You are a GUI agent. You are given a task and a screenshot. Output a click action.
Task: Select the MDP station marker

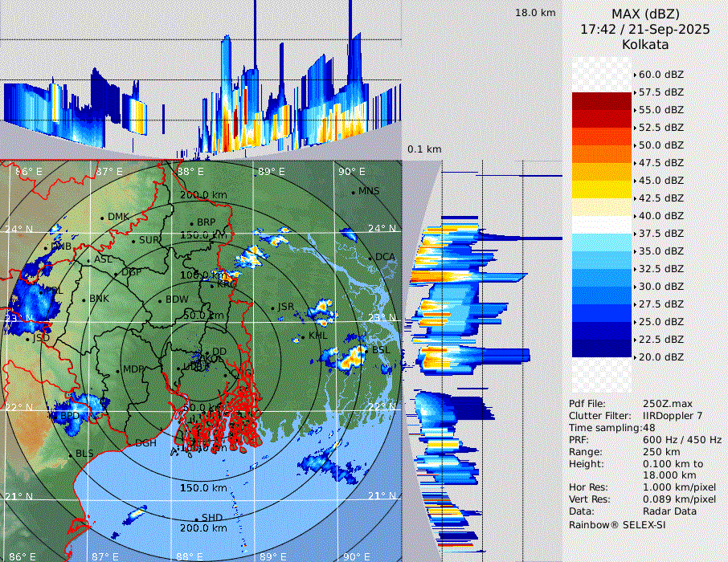point(117,370)
